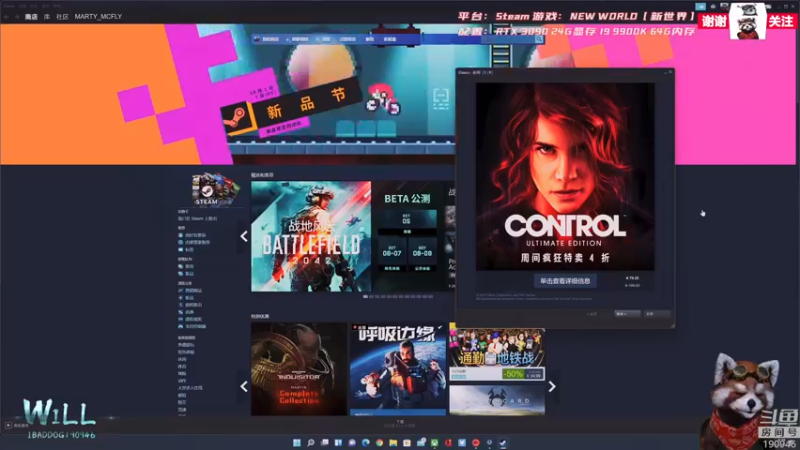Screen dimensions: 800x450
Task: Launch Google Chrome from the taskbar
Action: click(x=380, y=443)
